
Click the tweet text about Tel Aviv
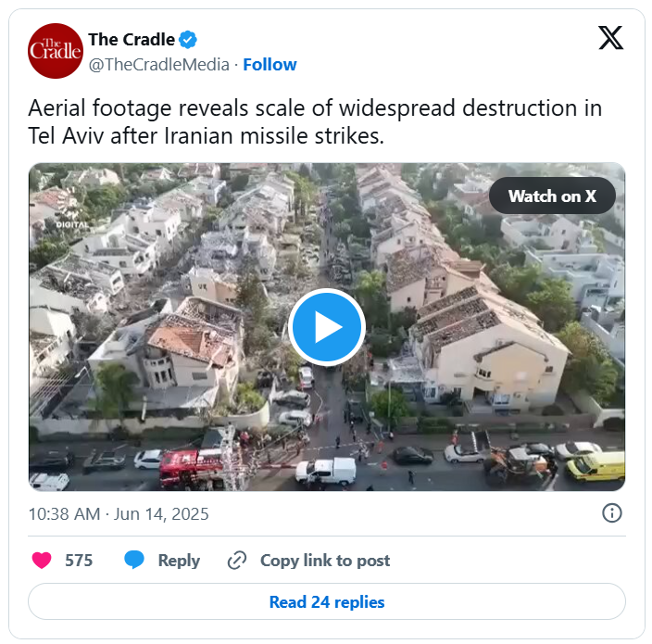[x=315, y=122]
